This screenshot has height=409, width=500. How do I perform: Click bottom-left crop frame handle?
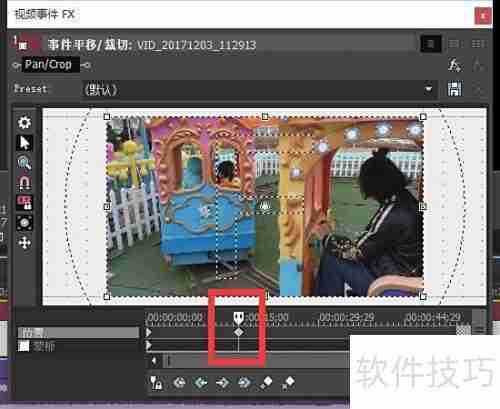[x=107, y=296]
